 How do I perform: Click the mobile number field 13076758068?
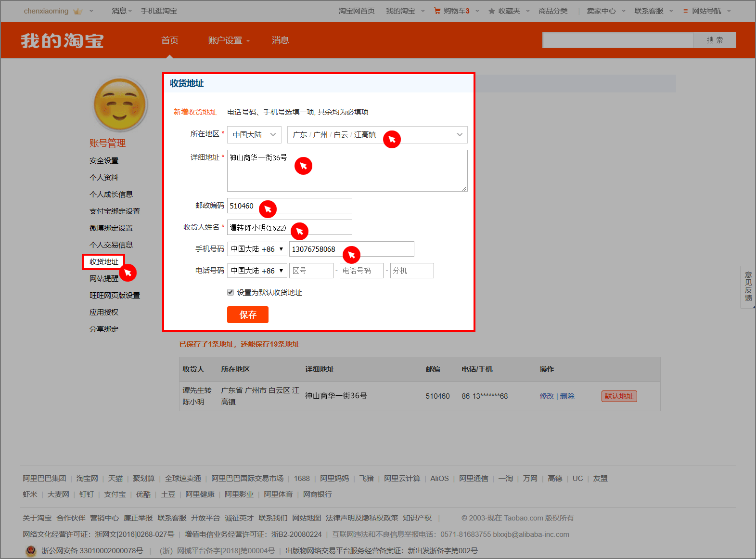tap(351, 249)
